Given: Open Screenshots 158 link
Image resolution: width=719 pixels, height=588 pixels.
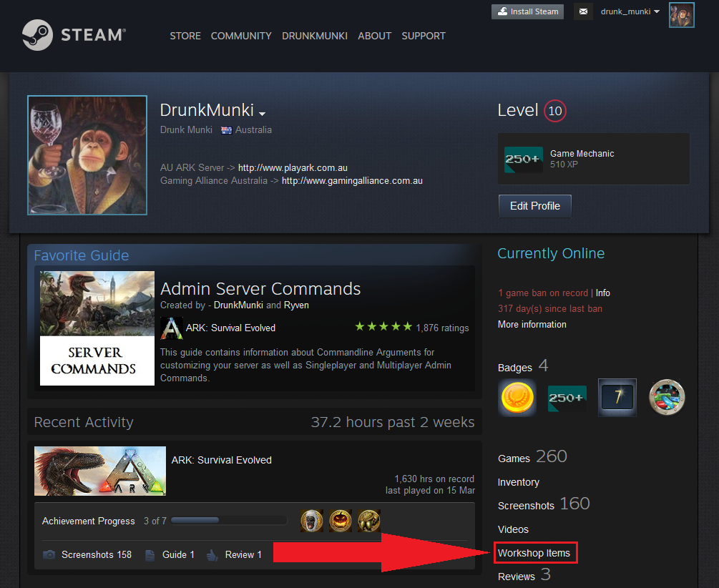Looking at the screenshot, I should click(97, 555).
